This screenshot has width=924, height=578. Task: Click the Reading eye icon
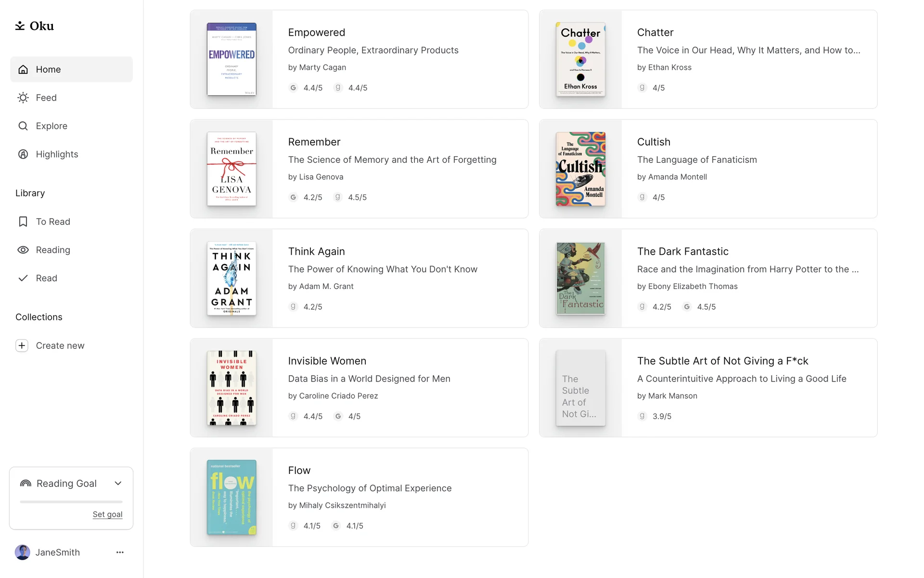(23, 250)
